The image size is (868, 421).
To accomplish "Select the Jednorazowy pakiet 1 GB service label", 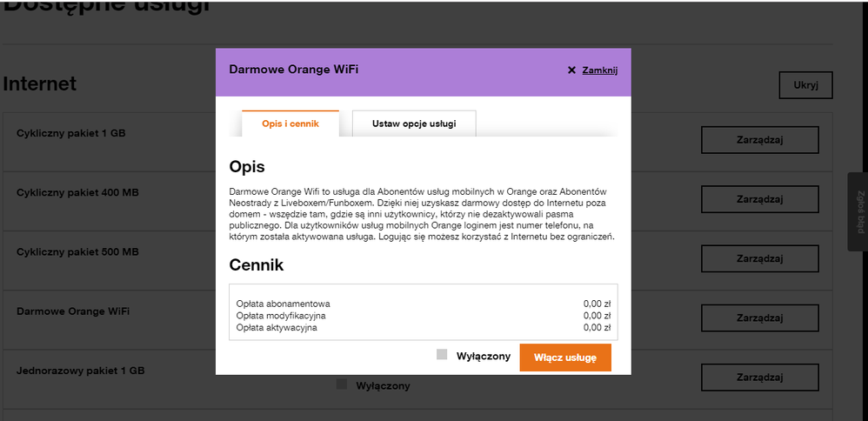I will 80,371.
